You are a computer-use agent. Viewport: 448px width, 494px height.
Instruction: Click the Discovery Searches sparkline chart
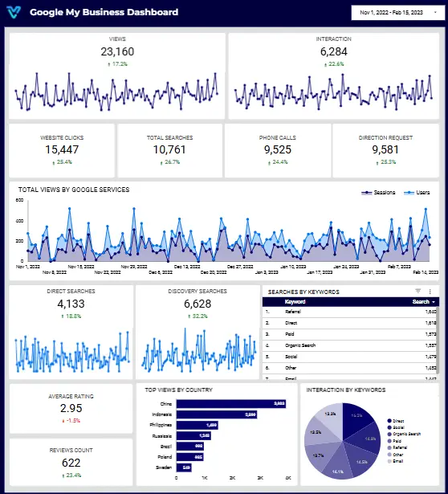[198, 351]
